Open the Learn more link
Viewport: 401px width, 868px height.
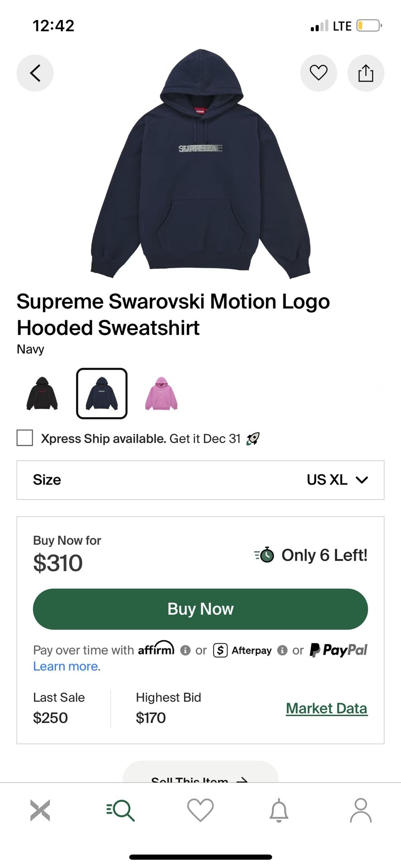66,666
